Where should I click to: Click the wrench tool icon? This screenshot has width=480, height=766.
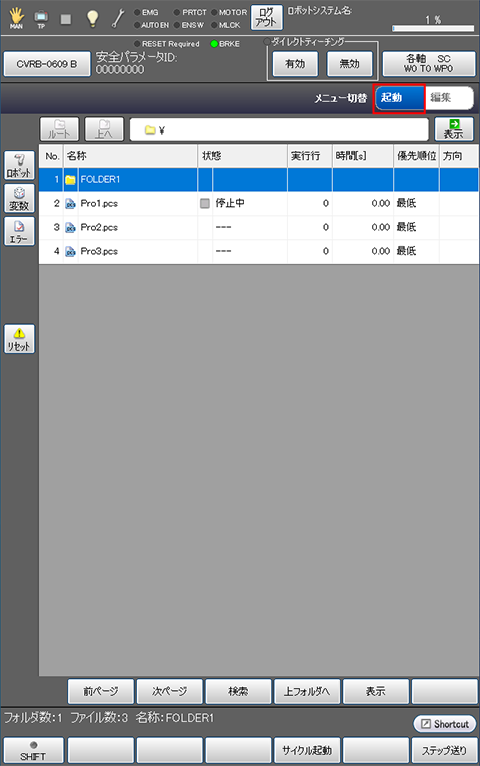118,18
